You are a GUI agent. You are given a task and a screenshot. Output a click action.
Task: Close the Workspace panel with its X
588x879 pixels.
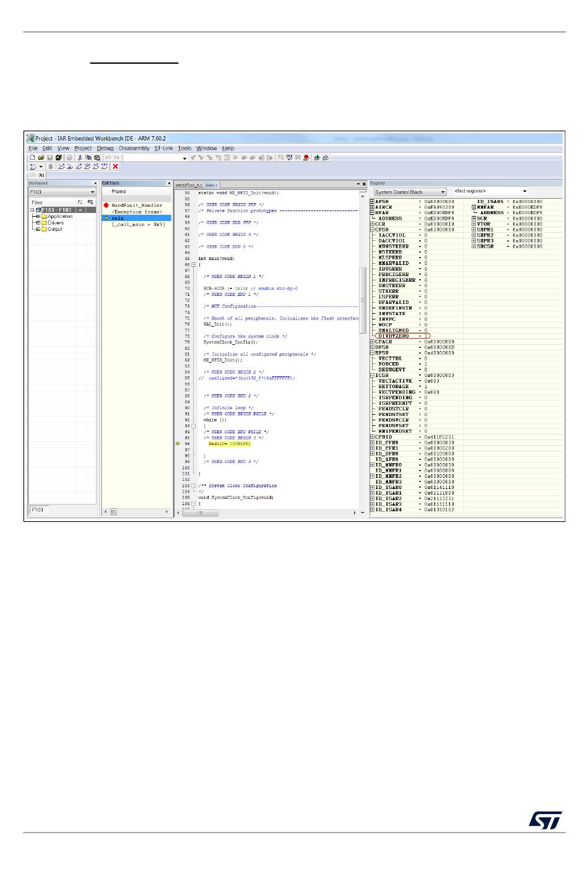[95, 183]
